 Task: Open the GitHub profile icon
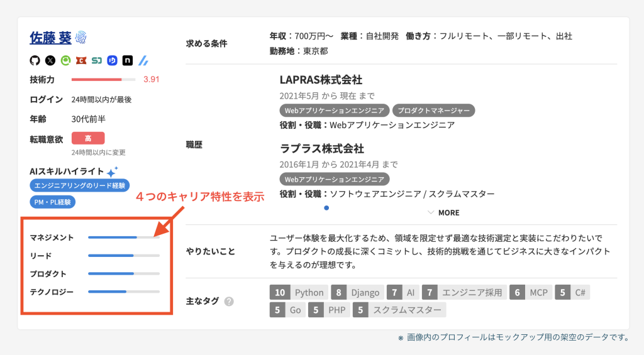(x=35, y=61)
